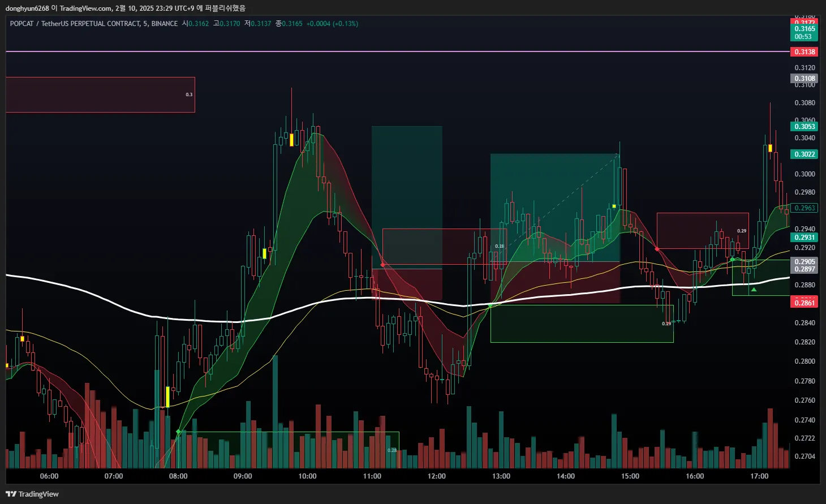The height and width of the screenshot is (504, 826).
Task: Click the candle countdown timer 00:53
Action: (804, 37)
